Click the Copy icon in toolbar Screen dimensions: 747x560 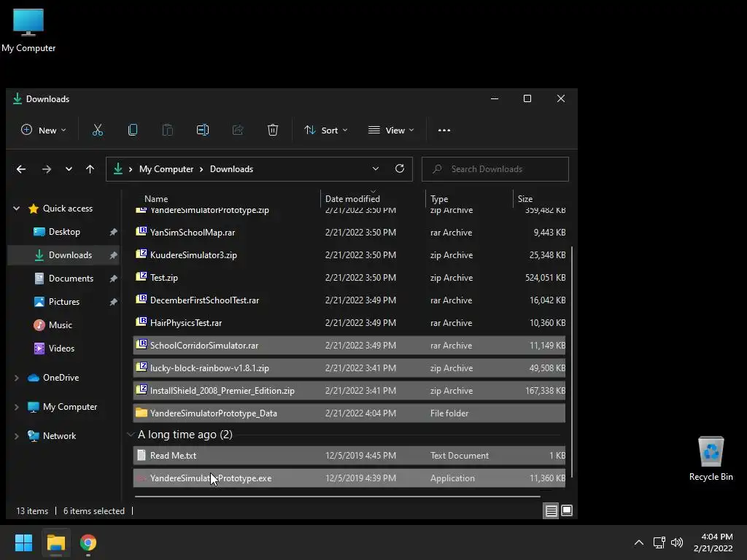coord(133,130)
